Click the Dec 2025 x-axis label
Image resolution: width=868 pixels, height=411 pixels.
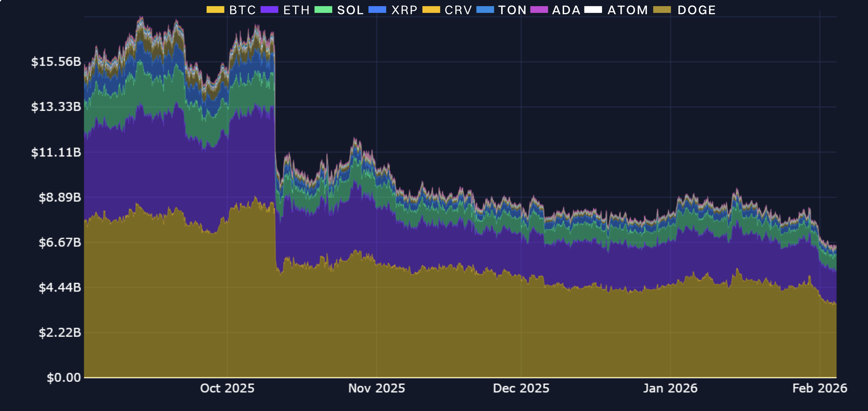[x=521, y=388]
